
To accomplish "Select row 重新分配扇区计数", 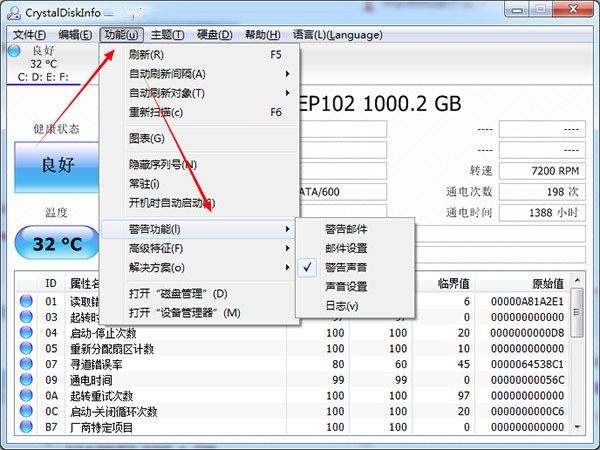I will click(x=293, y=349).
